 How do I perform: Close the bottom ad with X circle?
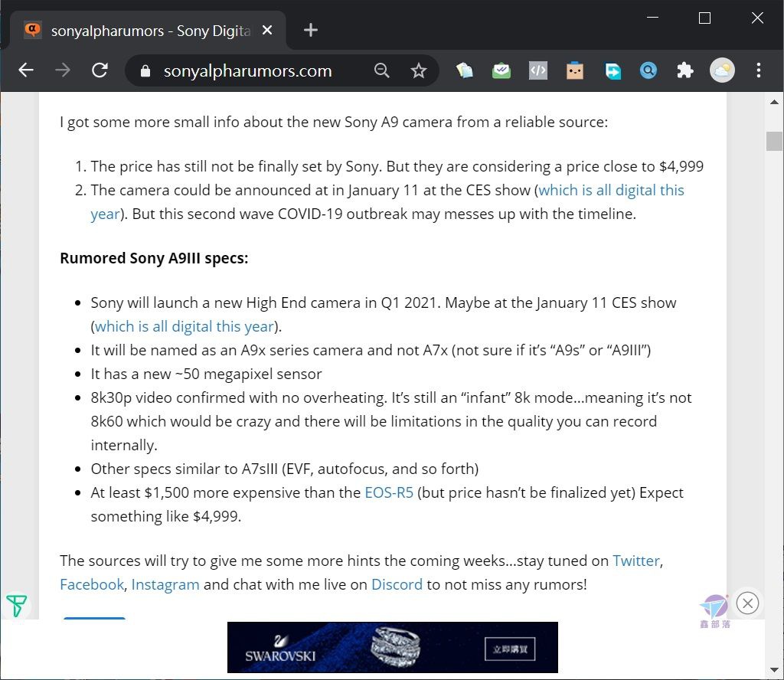[x=747, y=603]
